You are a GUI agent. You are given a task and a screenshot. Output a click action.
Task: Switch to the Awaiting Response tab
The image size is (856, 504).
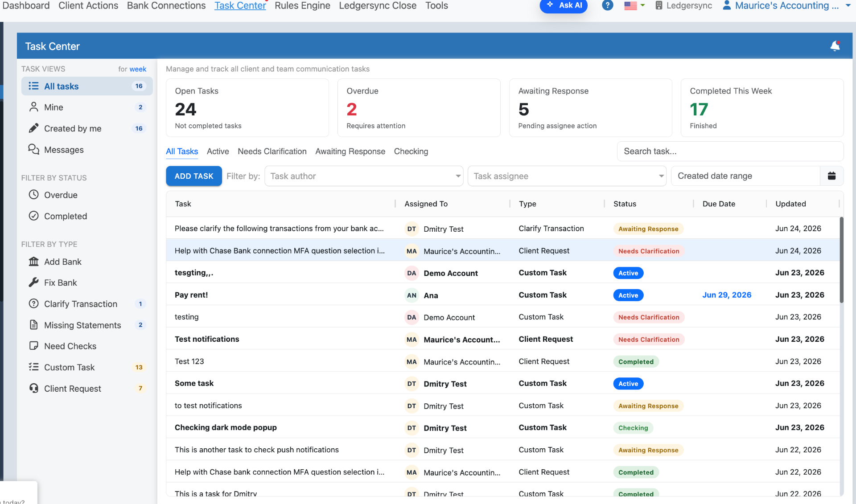point(350,152)
